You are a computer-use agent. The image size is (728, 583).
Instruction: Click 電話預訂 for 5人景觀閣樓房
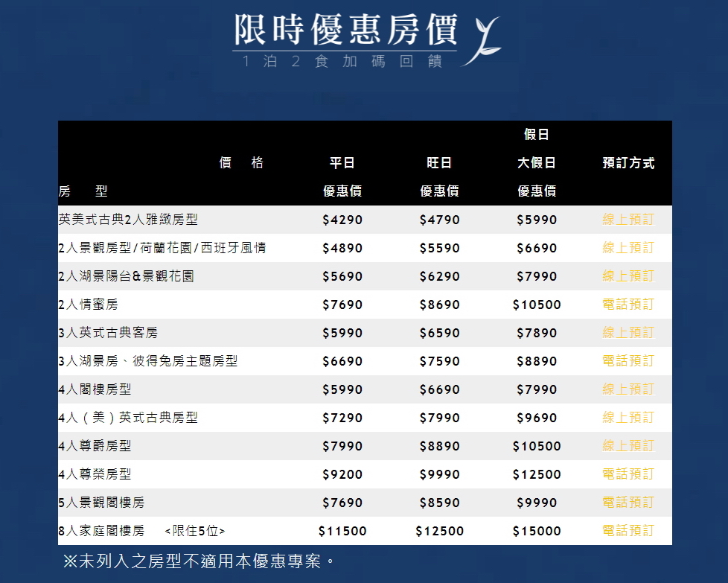pyautogui.click(x=628, y=502)
